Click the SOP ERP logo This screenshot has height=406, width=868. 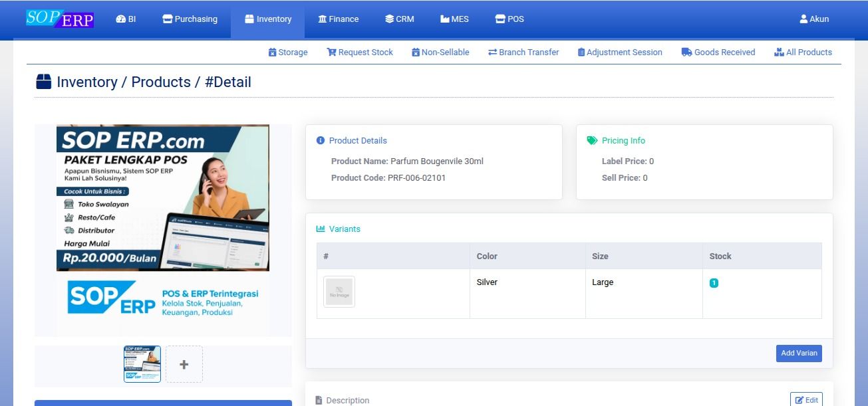pos(60,19)
